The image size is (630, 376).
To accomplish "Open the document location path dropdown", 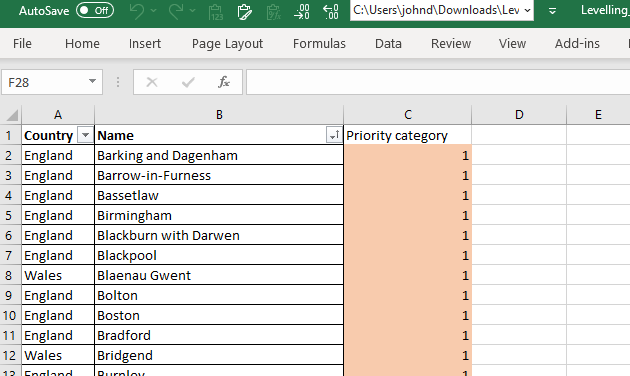I will click(527, 10).
